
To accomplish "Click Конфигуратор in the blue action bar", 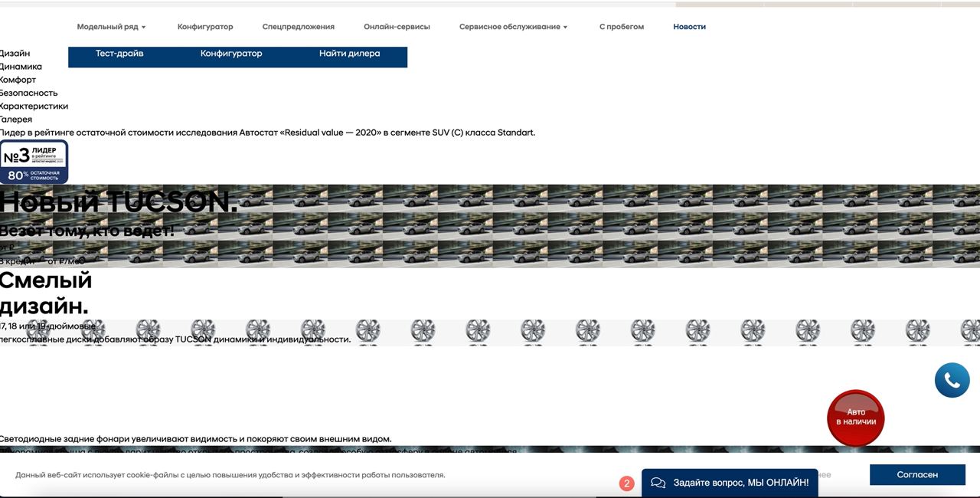I will pos(231,54).
